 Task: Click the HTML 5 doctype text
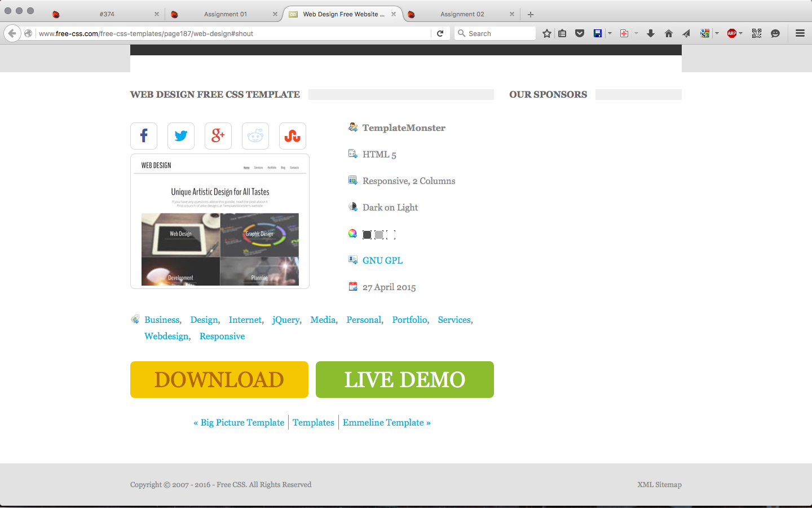point(379,154)
